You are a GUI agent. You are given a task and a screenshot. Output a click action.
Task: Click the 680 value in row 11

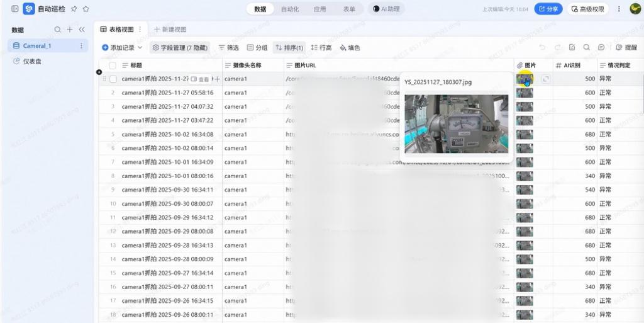coord(590,217)
